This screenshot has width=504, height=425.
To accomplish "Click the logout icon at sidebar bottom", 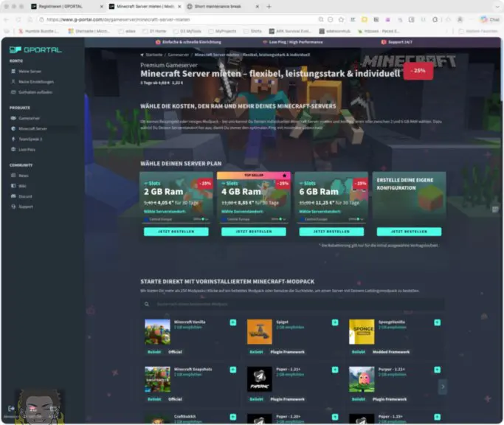I will pyautogui.click(x=11, y=408).
